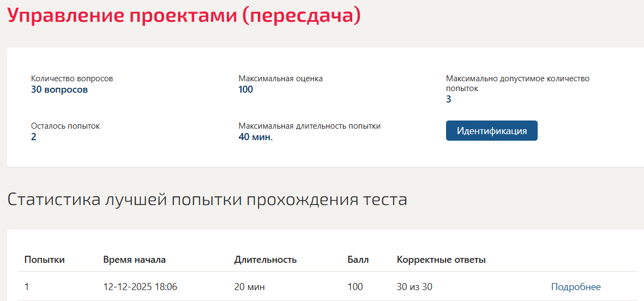Open the Подробнее link for attempt 1
This screenshot has width=644, height=301.
(x=575, y=287)
